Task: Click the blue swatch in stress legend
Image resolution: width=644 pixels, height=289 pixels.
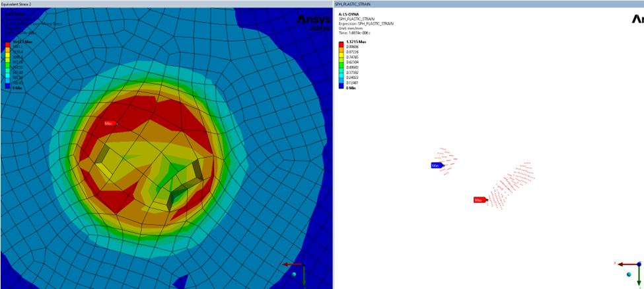Action: click(x=8, y=84)
